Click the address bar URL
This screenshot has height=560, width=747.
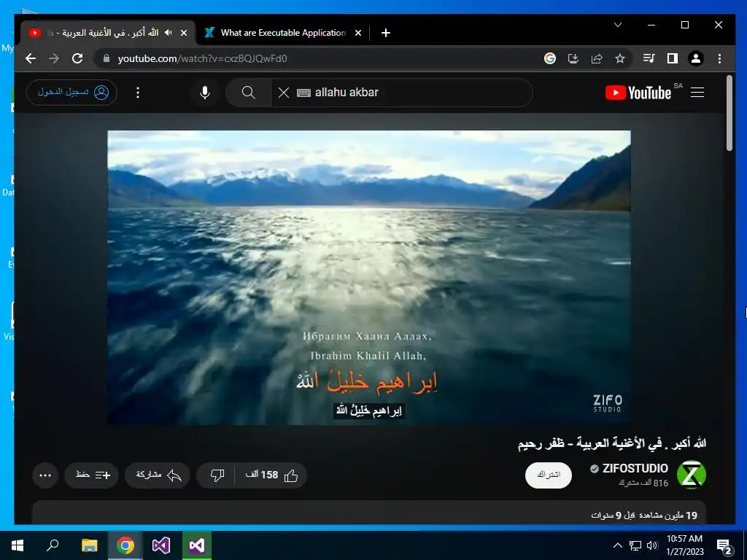(202, 58)
